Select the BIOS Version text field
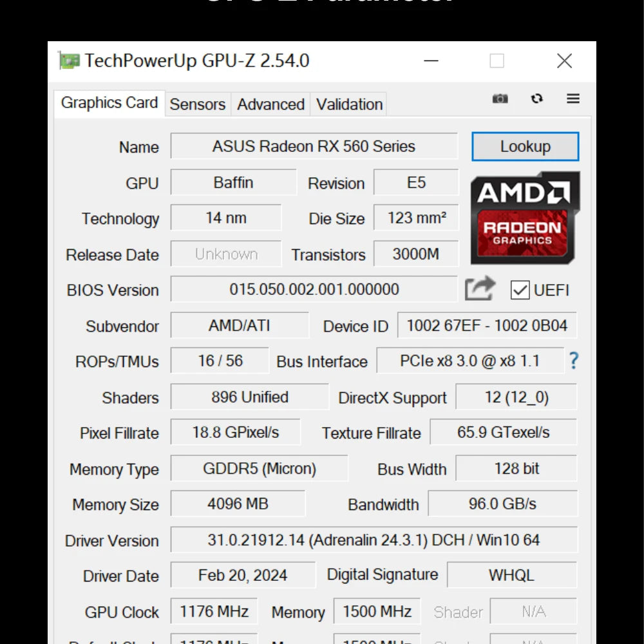This screenshot has width=644, height=644. pos(314,290)
